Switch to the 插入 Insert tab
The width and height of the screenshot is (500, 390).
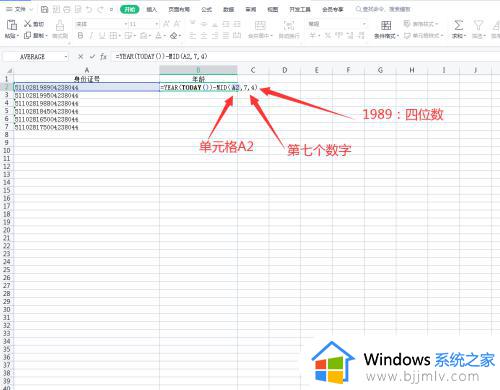coord(151,10)
